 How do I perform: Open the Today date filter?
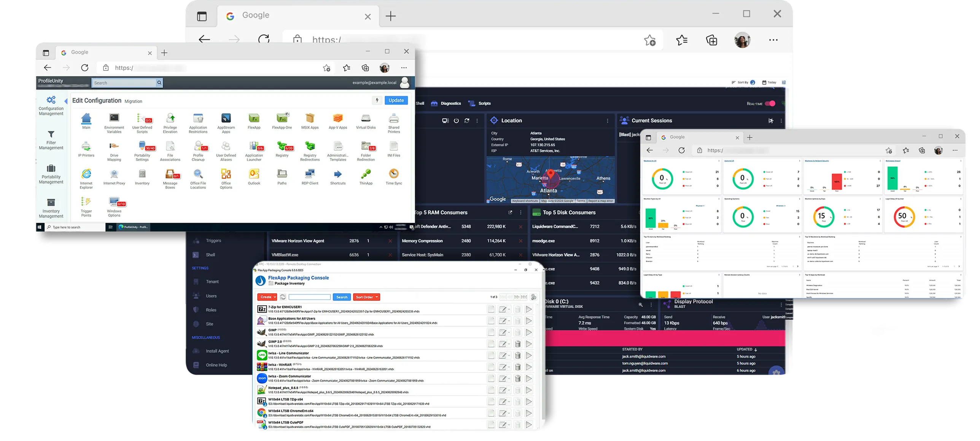click(x=769, y=82)
